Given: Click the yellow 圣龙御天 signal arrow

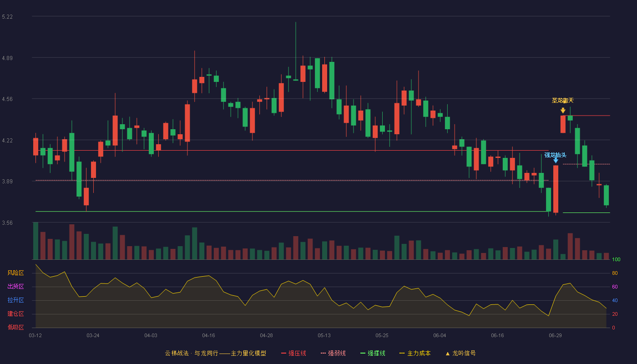Looking at the screenshot, I should click(563, 110).
